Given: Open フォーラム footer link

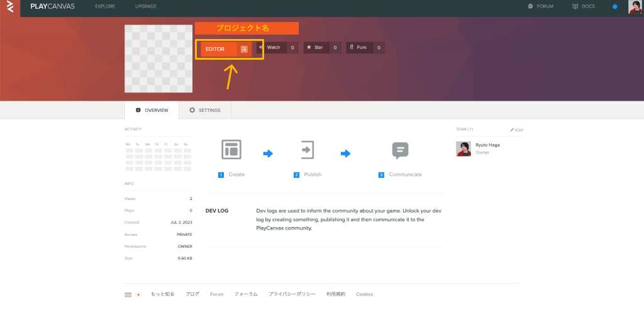Looking at the screenshot, I should click(x=246, y=294).
